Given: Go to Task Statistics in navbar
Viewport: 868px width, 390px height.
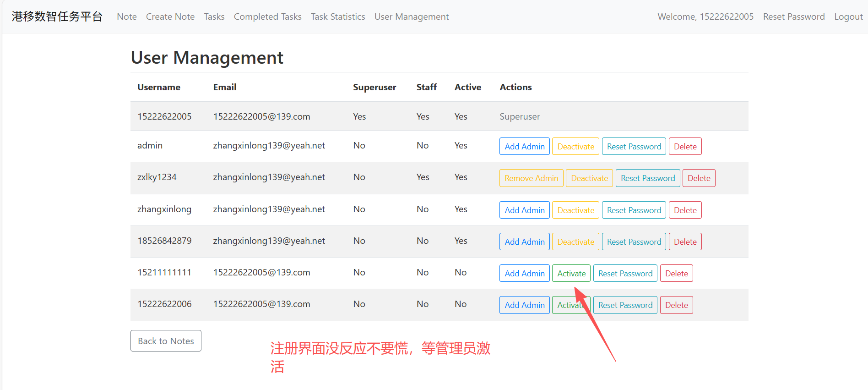Looking at the screenshot, I should pyautogui.click(x=338, y=17).
